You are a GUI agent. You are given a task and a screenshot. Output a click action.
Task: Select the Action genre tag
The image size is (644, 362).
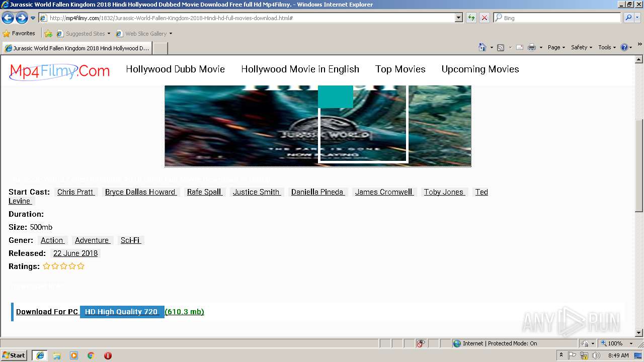52,240
